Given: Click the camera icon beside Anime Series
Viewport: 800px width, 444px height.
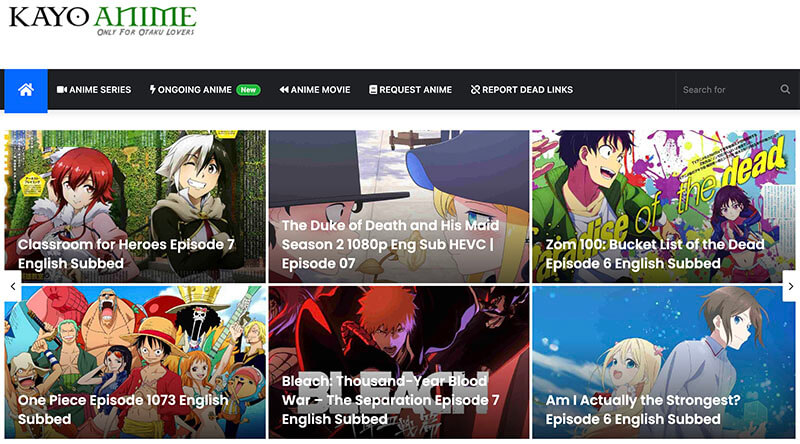Looking at the screenshot, I should coord(62,89).
